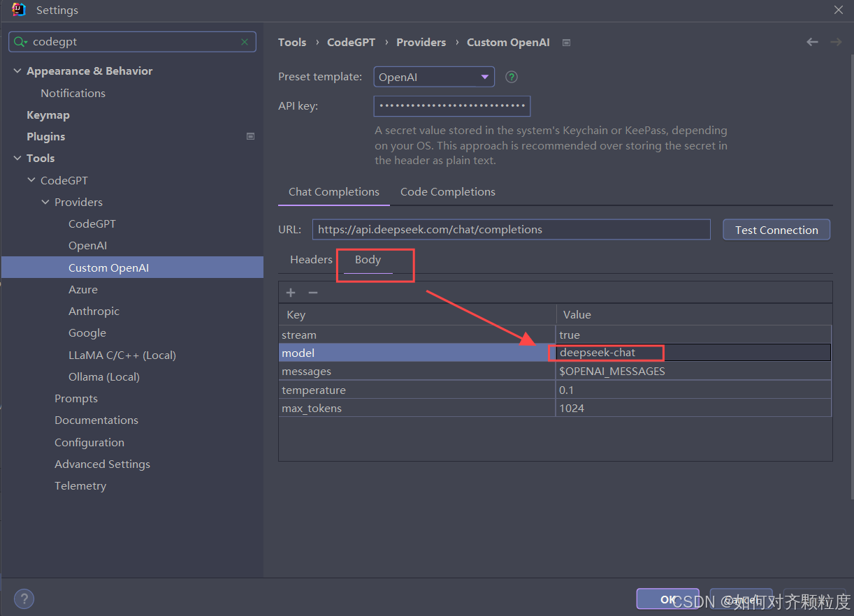Screen dimensions: 854x616
Task: Collapse the Tools tree section
Action: pos(17,159)
